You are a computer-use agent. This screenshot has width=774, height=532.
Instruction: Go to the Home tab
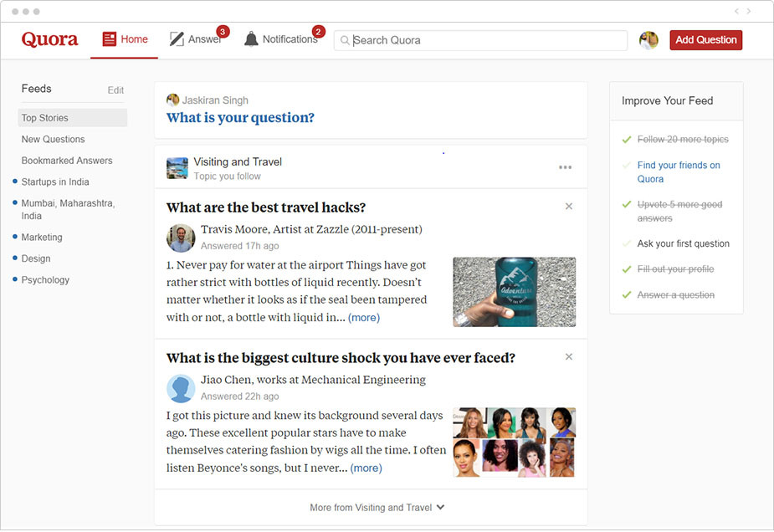[x=125, y=39]
